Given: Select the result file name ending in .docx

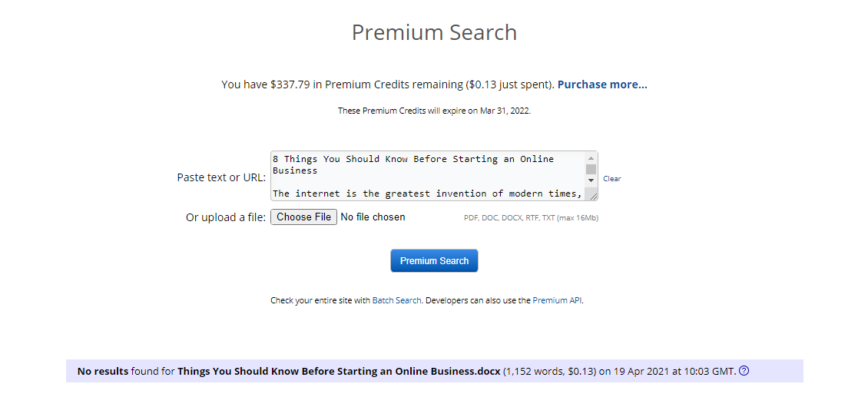Looking at the screenshot, I should 339,371.
